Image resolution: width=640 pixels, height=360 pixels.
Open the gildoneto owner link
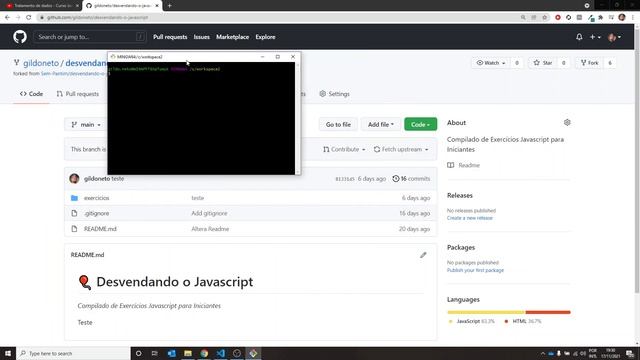pos(41,63)
